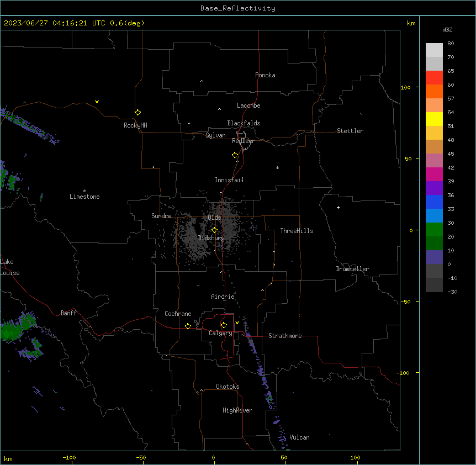Select the Strathmore label
Viewport: 476px width, 465px height.
coord(285,336)
